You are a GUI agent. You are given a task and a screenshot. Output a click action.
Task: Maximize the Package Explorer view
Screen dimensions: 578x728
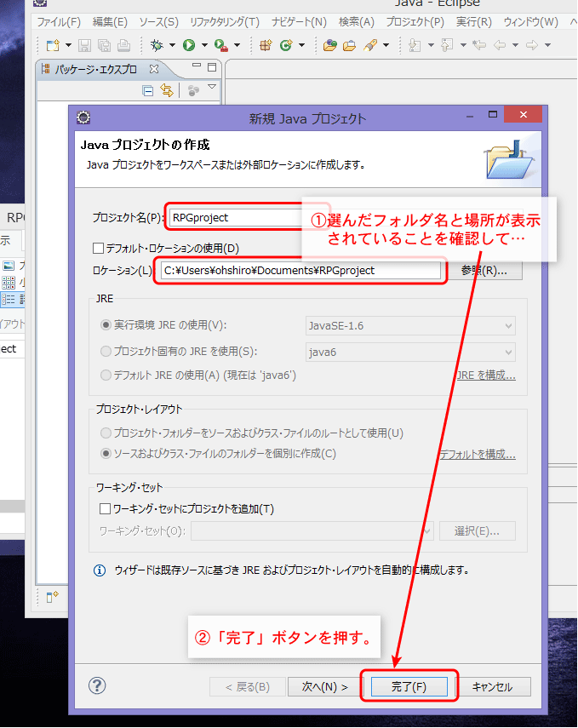coord(212,67)
